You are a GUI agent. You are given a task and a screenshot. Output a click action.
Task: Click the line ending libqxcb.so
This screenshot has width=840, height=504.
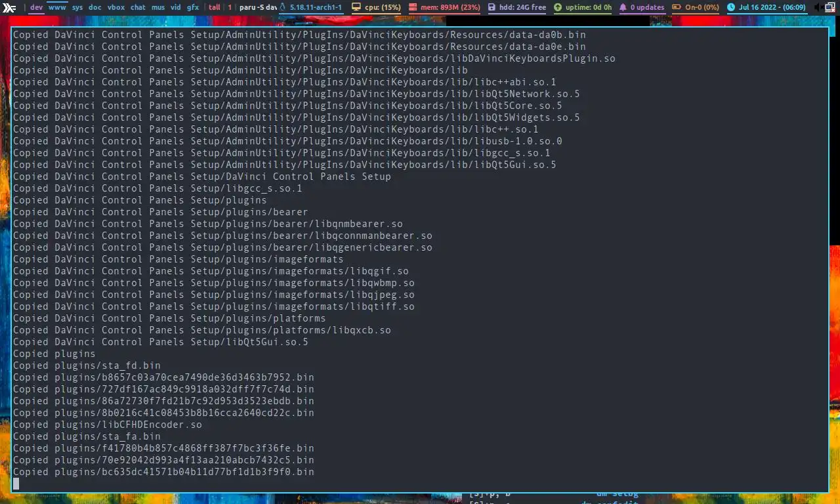tap(202, 330)
